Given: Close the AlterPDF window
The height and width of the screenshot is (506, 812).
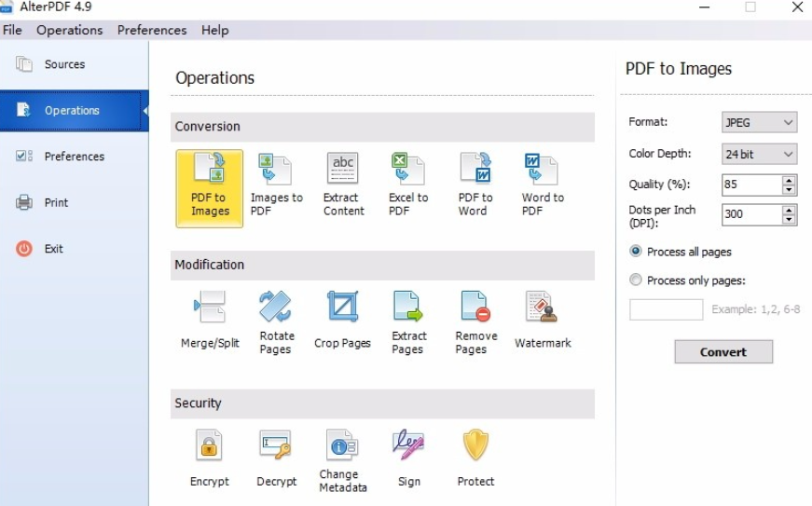Looking at the screenshot, I should 797,7.
